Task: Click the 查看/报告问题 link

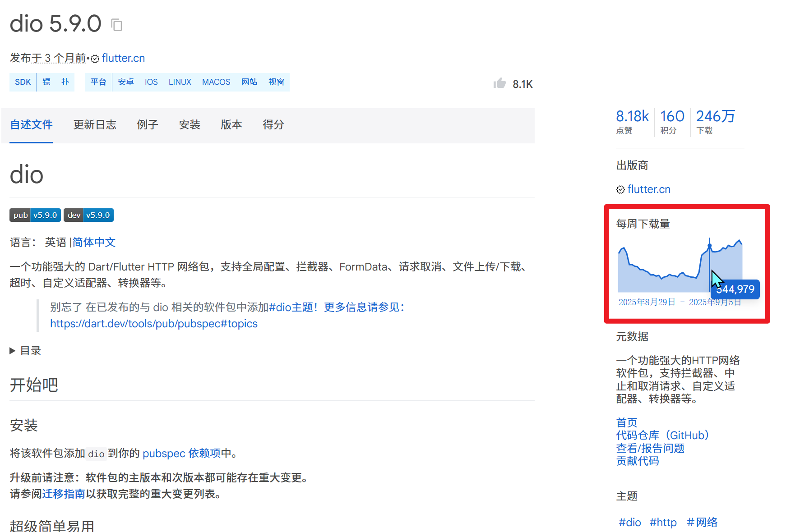Action: pos(650,448)
